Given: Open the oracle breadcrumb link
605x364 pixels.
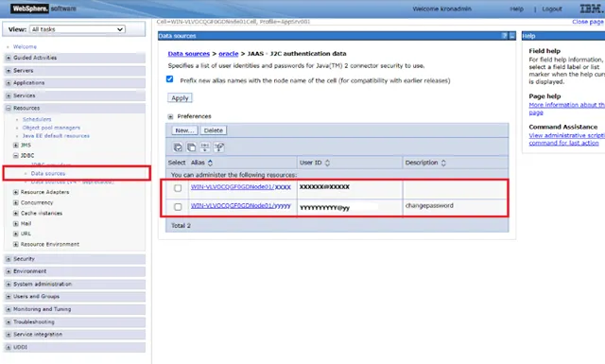Looking at the screenshot, I should pos(229,54).
